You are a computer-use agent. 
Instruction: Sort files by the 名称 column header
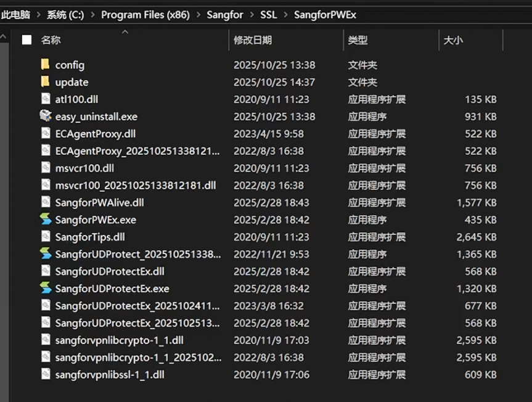51,40
